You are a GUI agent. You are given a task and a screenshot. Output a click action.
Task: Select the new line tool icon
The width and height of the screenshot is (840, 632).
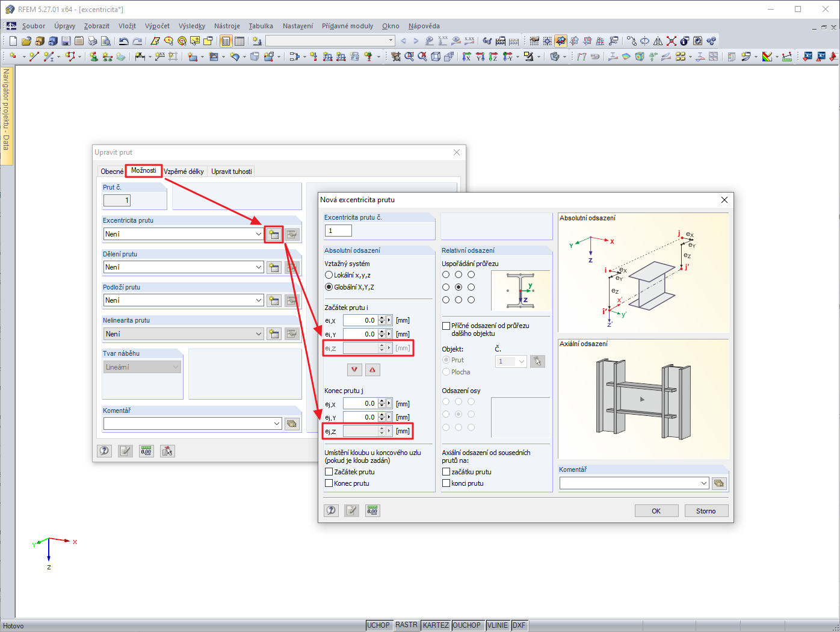(x=34, y=57)
